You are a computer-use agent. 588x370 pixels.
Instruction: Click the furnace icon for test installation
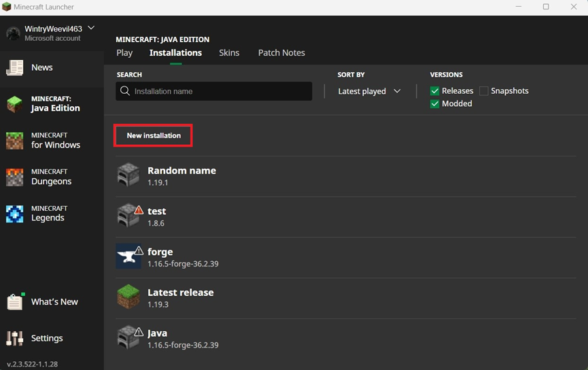click(128, 216)
